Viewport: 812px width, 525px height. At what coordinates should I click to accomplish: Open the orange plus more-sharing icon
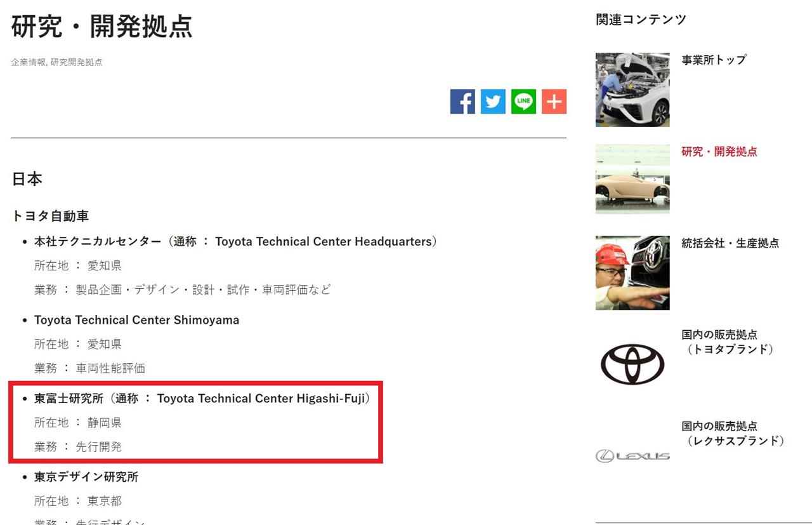(554, 102)
